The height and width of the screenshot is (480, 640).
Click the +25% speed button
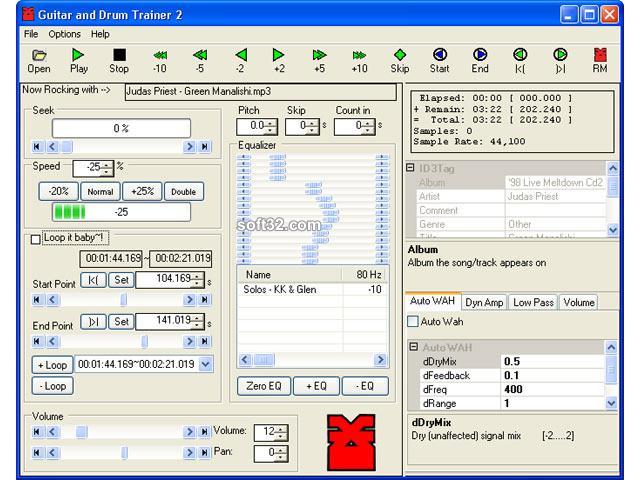pyautogui.click(x=142, y=191)
